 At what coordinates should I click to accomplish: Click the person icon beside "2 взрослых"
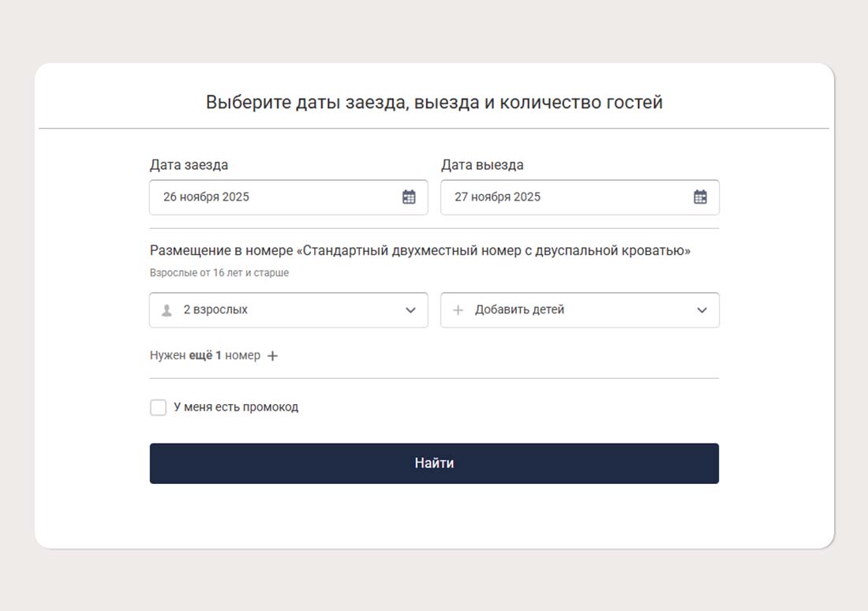(x=166, y=310)
